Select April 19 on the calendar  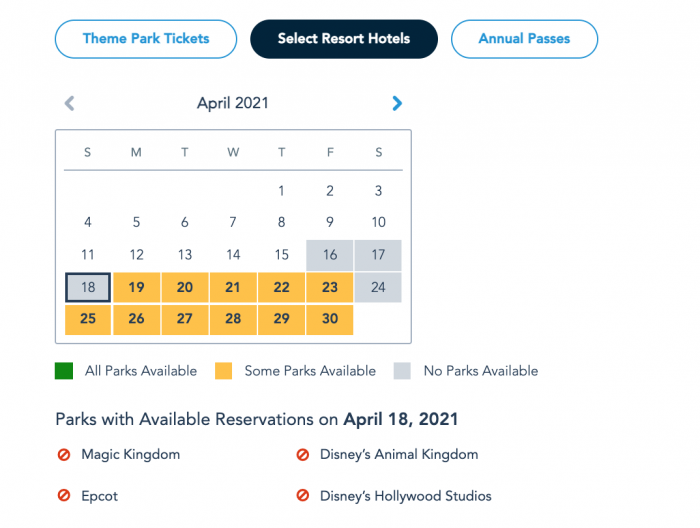coord(137,287)
